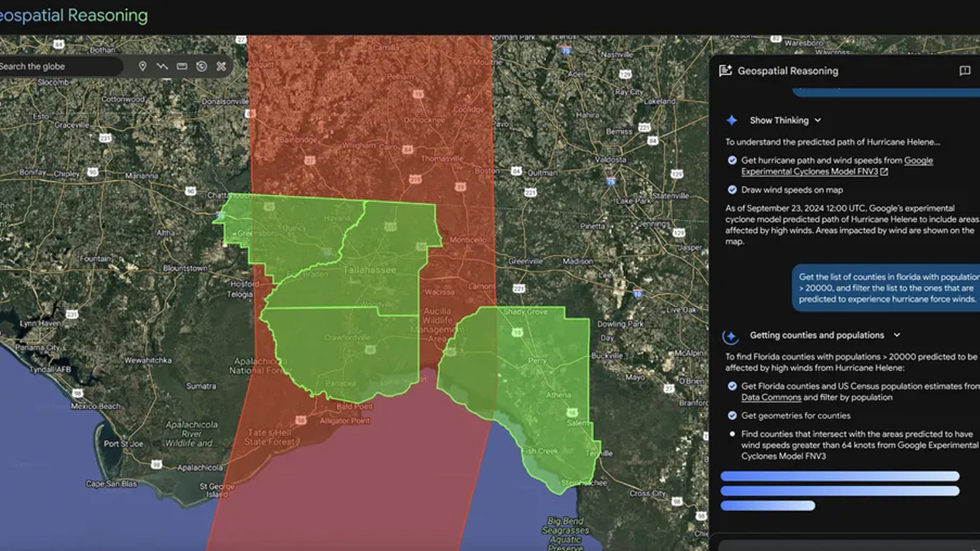Collapse Getting counties and populations section
Viewport: 980px width, 551px height.
pos(897,335)
